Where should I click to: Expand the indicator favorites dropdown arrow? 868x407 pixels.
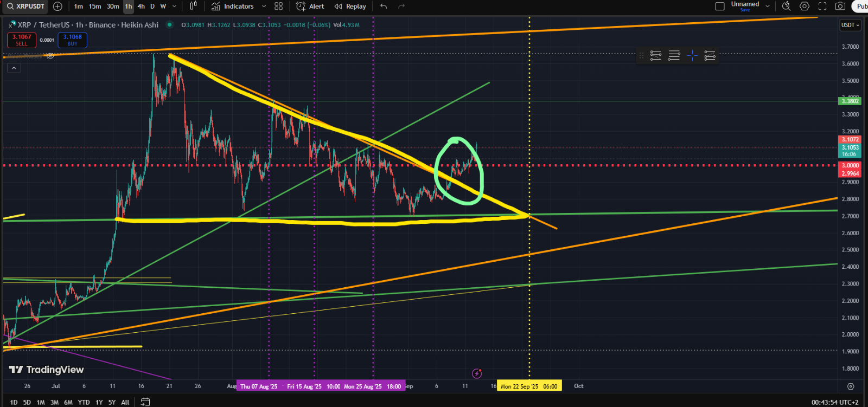click(x=264, y=7)
